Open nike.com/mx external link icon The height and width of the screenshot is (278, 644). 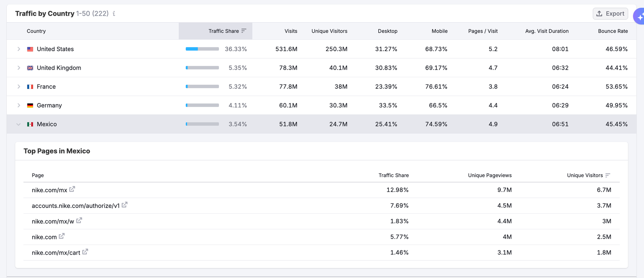click(72, 189)
